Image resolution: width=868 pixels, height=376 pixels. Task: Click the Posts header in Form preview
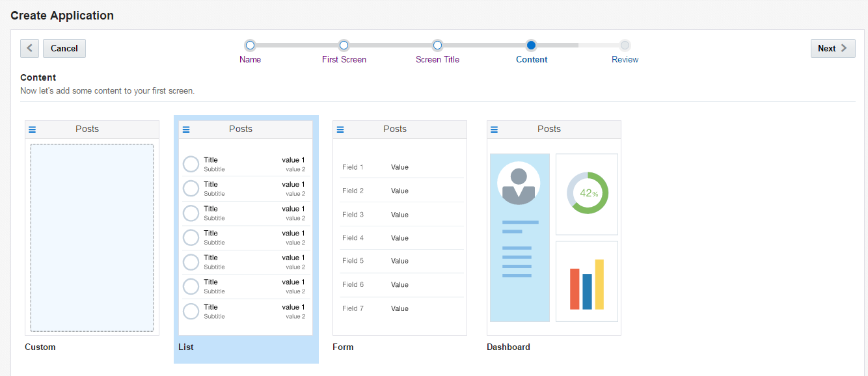coord(395,129)
